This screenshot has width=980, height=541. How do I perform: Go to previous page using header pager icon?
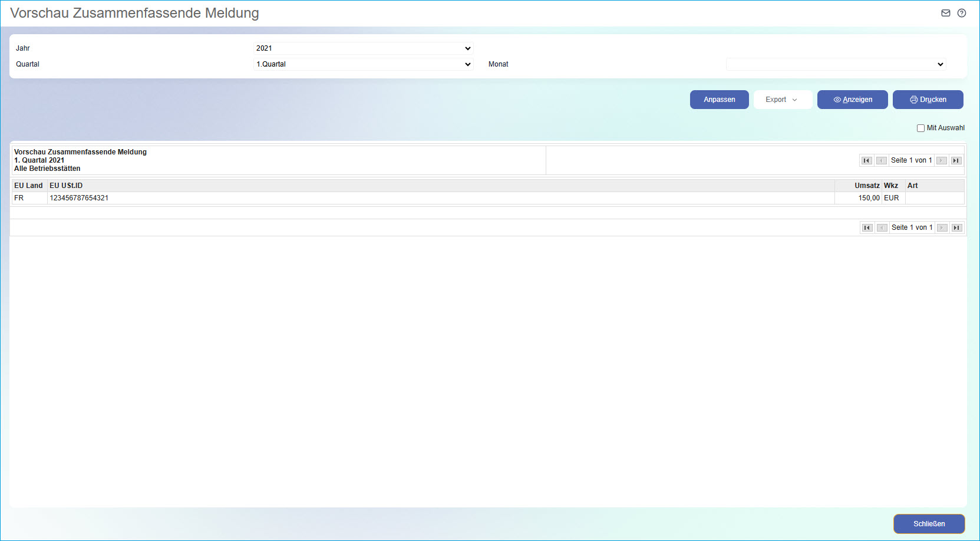tap(881, 160)
